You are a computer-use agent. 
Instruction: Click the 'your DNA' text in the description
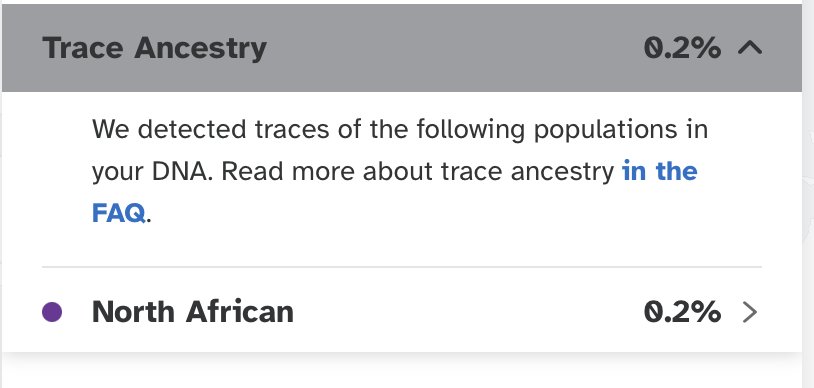(152, 172)
